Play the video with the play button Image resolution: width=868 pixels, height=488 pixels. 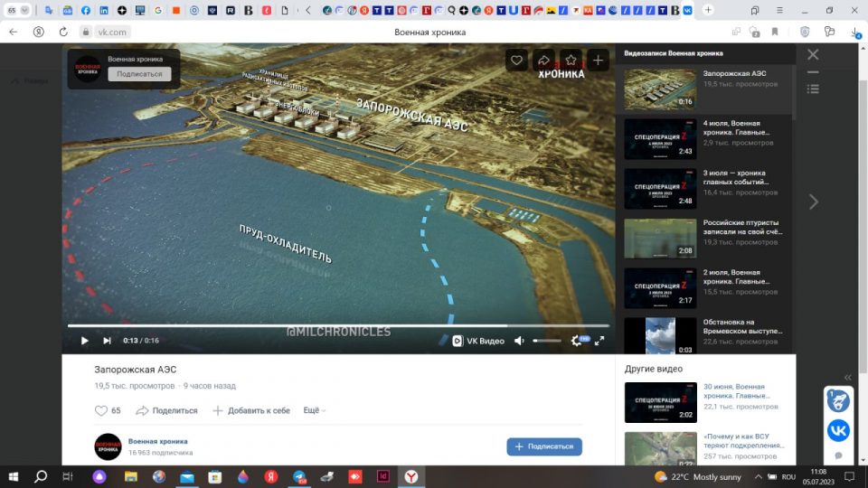[85, 341]
